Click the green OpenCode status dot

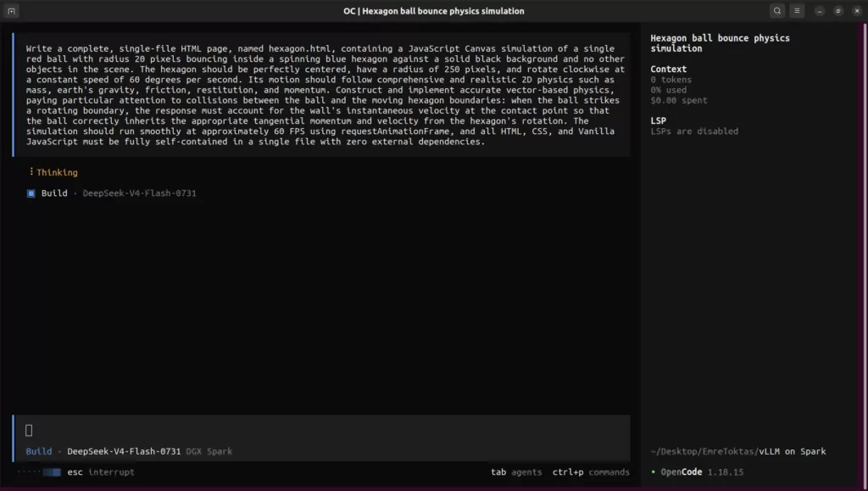(654, 471)
